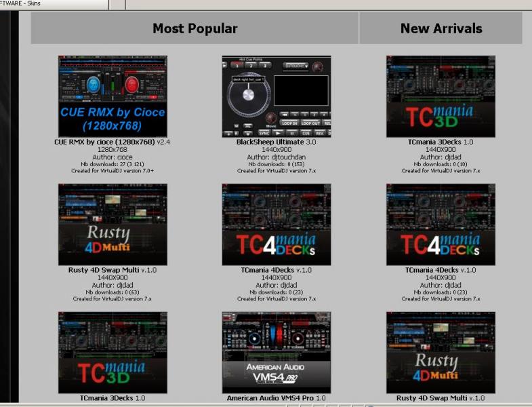Screen dimensions: 532x407
Task: Click 'Created for VirtualDJ version 7.x' under BlackSheep Ultimate
Action: tap(277, 171)
